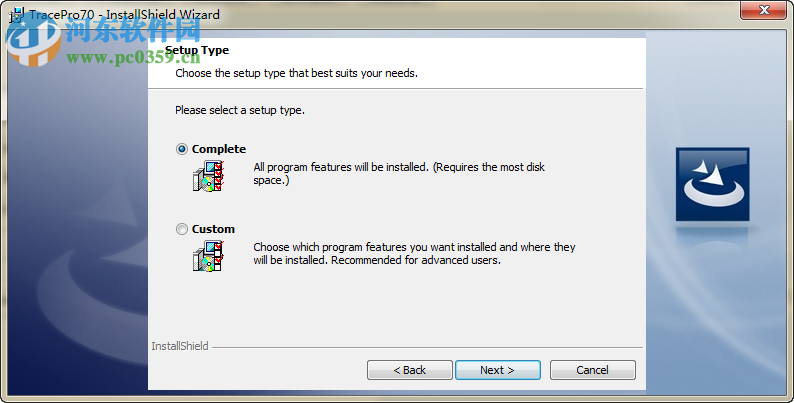Click the Complete installation package icon
The height and width of the screenshot is (403, 794).
207,175
